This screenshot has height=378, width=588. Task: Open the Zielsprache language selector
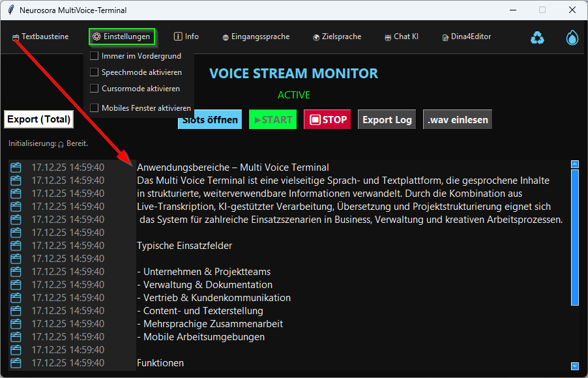(x=336, y=37)
